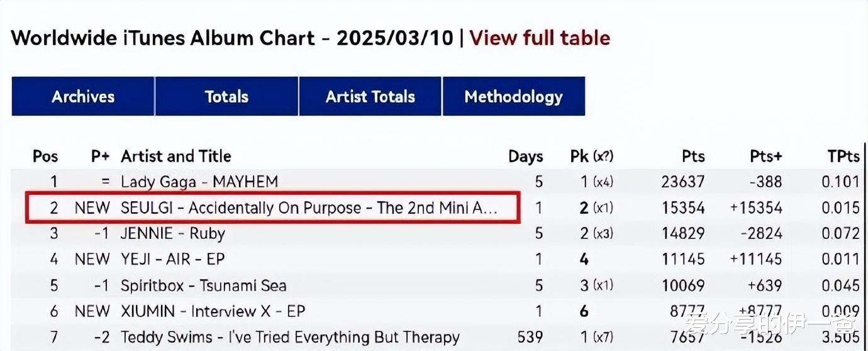Viewport: 868px width, 351px height.
Task: Sort by the Days column header
Action: (525, 156)
